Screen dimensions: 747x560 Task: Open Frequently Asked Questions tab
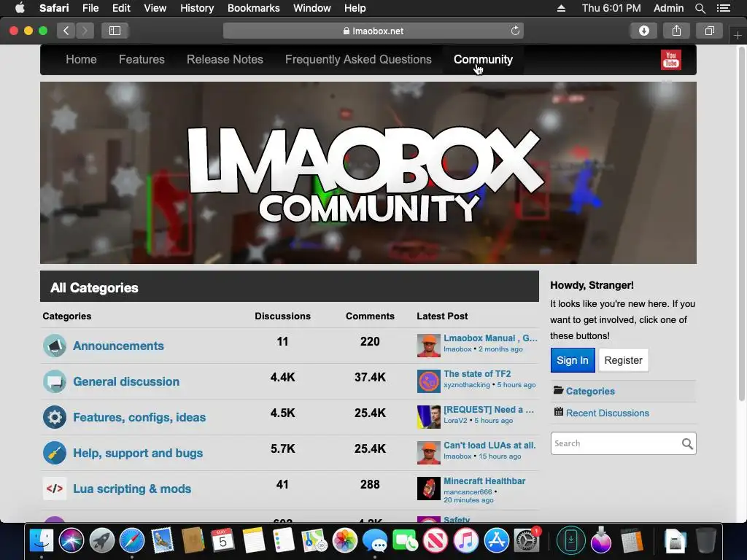click(x=358, y=60)
